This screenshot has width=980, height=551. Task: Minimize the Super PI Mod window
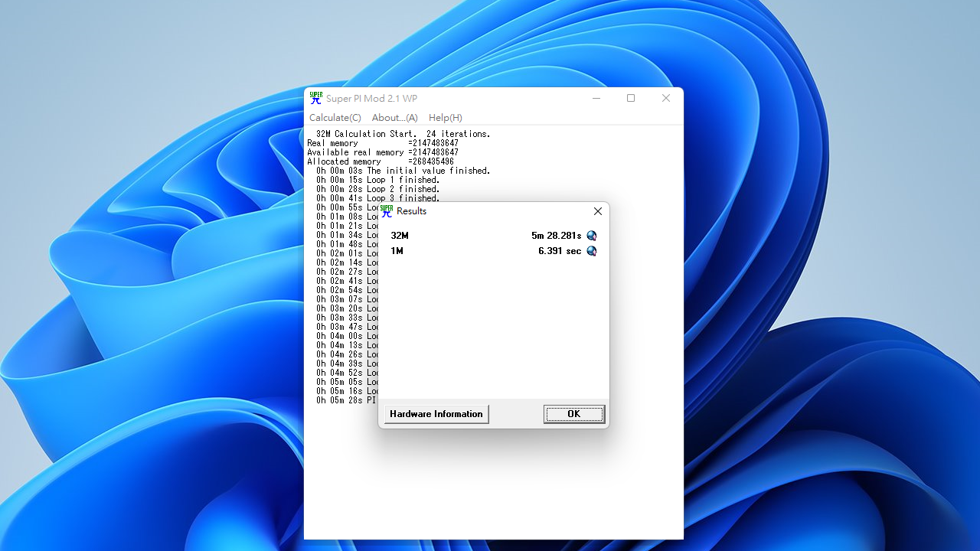[596, 98]
